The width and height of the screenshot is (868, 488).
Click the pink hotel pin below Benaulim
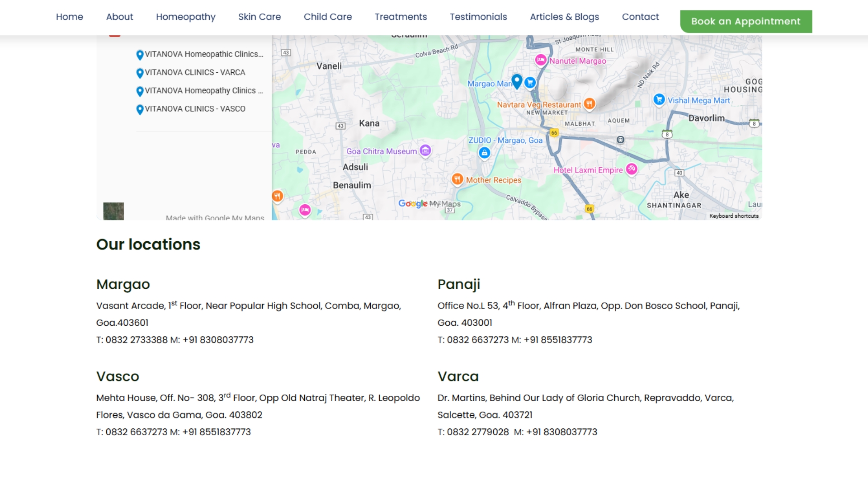point(305,210)
